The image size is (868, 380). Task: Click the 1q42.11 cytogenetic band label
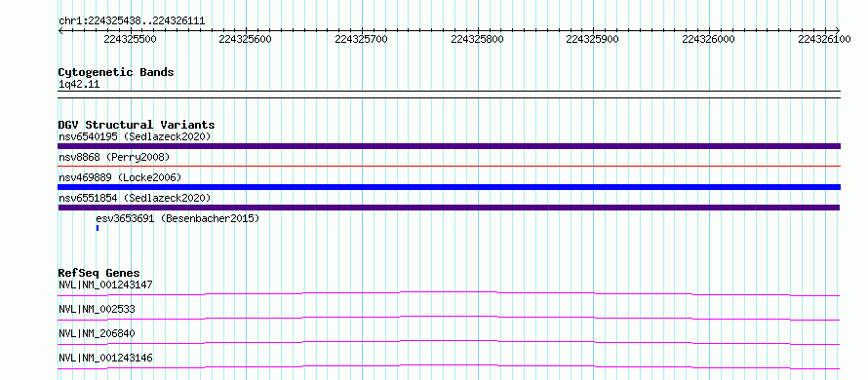pos(79,84)
